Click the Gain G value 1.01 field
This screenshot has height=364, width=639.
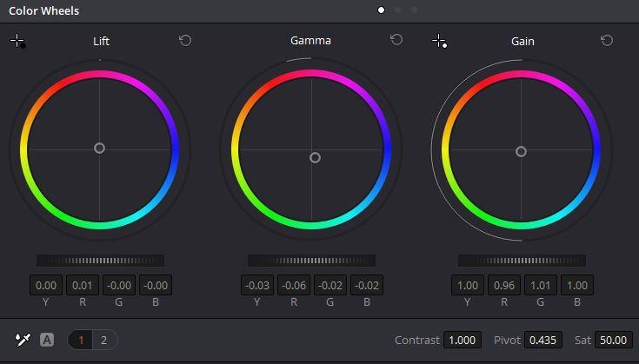coord(541,286)
